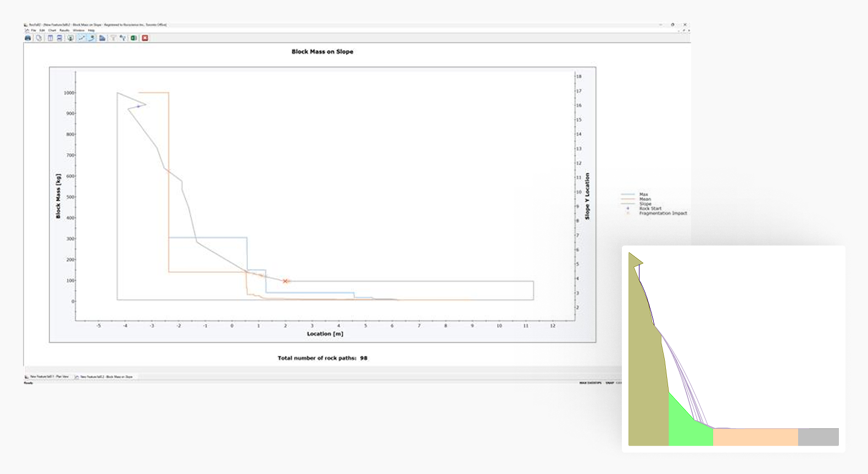Click the Max legend line swatch
Screen dimensions: 868x474
pyautogui.click(x=627, y=194)
